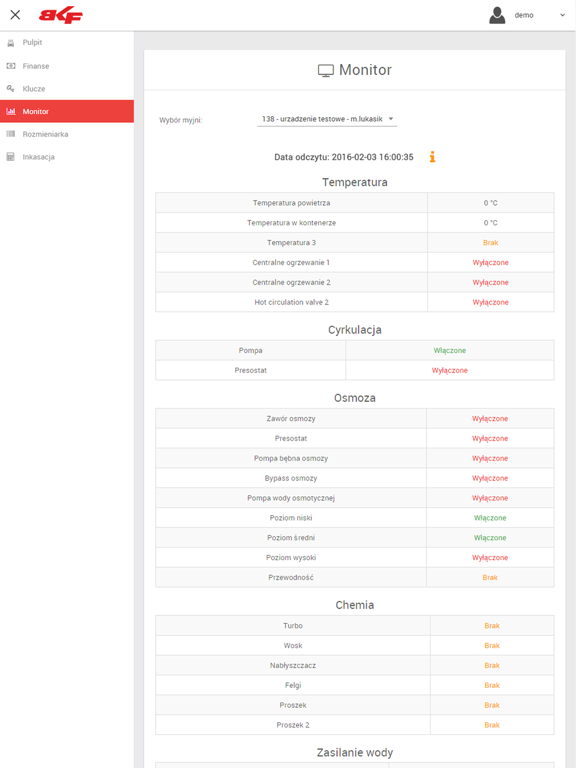The width and height of the screenshot is (576, 768).
Task: Click the orange info icon beside reading date
Action: tap(432, 157)
